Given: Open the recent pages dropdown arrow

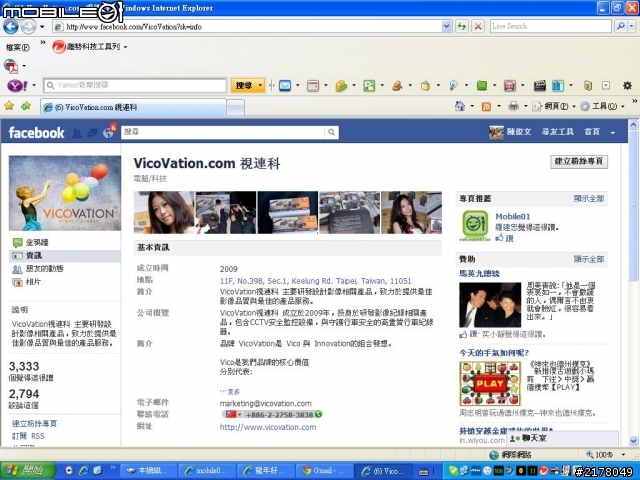Looking at the screenshot, I should pyautogui.click(x=42, y=27).
